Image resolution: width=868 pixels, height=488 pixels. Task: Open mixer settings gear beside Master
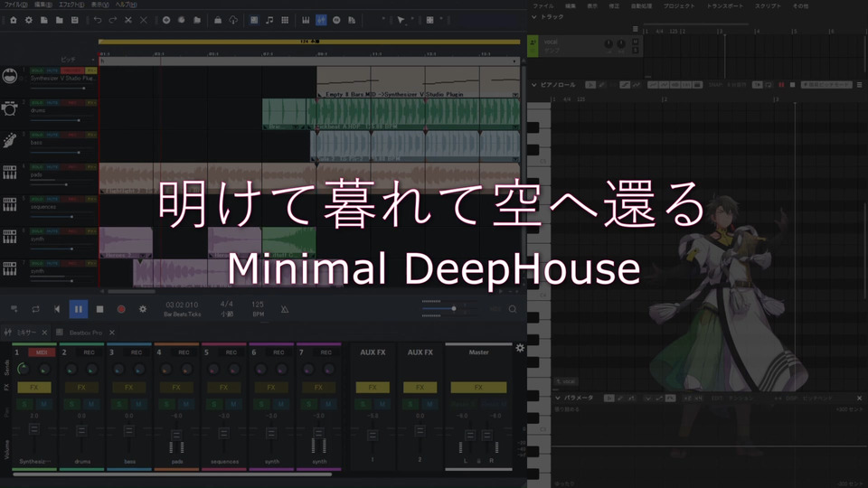(520, 348)
